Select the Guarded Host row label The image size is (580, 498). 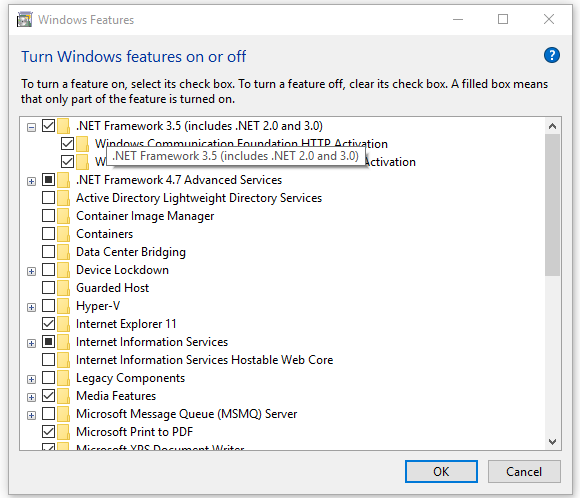click(x=112, y=288)
